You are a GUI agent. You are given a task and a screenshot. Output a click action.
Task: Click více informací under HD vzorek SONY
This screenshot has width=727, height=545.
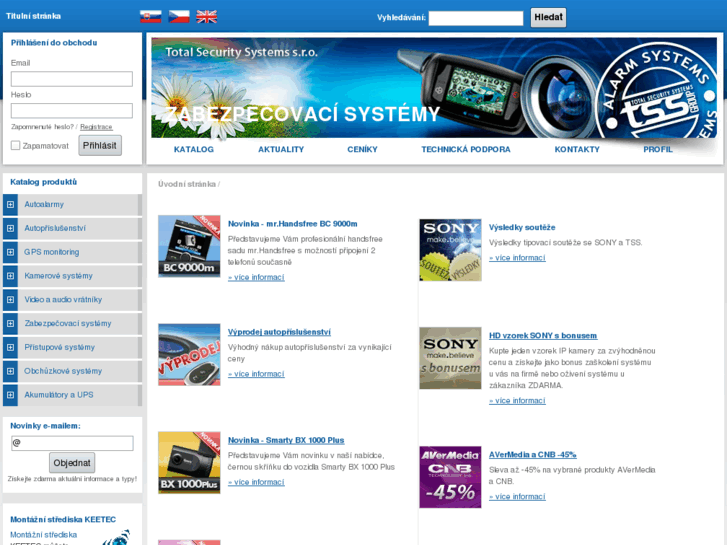click(x=517, y=401)
